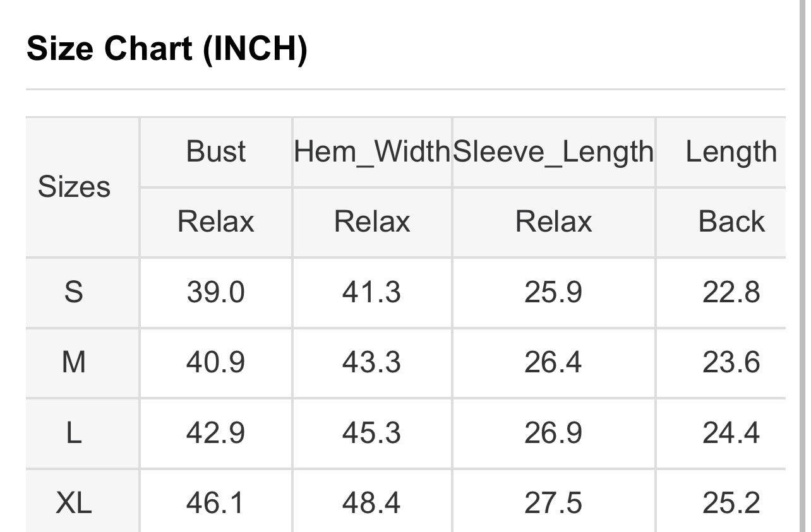Click sleeve length value 26.4 for M
The width and height of the screenshot is (811, 532).
(x=553, y=363)
